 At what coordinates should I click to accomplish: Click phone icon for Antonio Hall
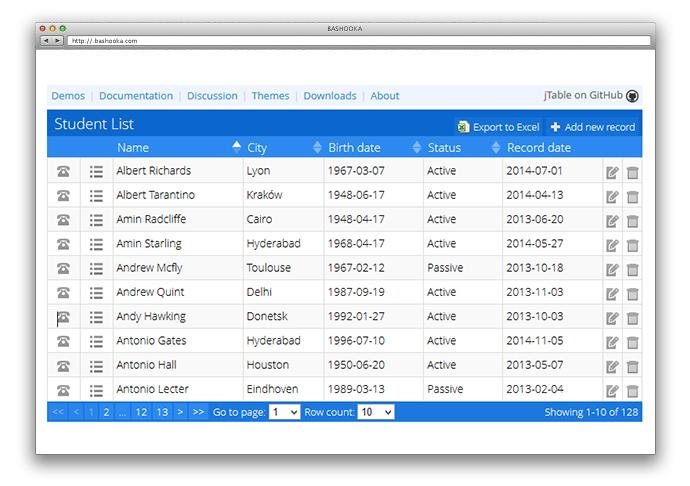click(x=63, y=366)
